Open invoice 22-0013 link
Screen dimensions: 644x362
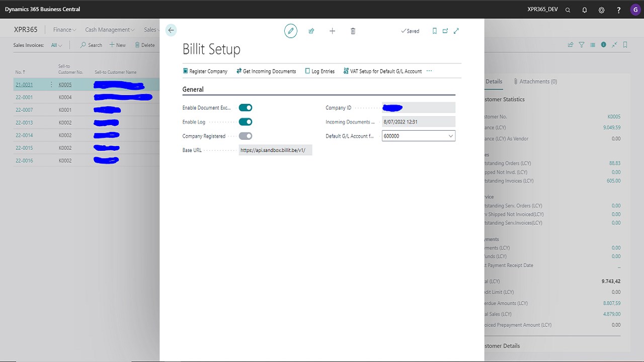[x=24, y=123]
